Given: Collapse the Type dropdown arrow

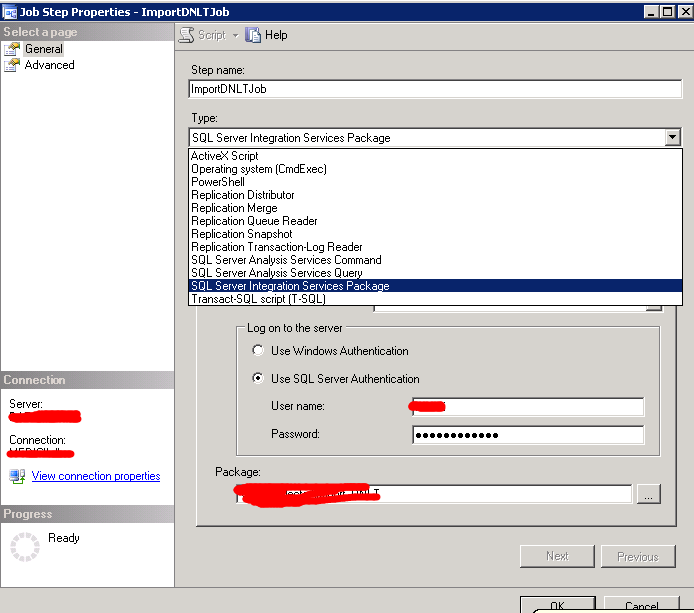Looking at the screenshot, I should pyautogui.click(x=672, y=138).
